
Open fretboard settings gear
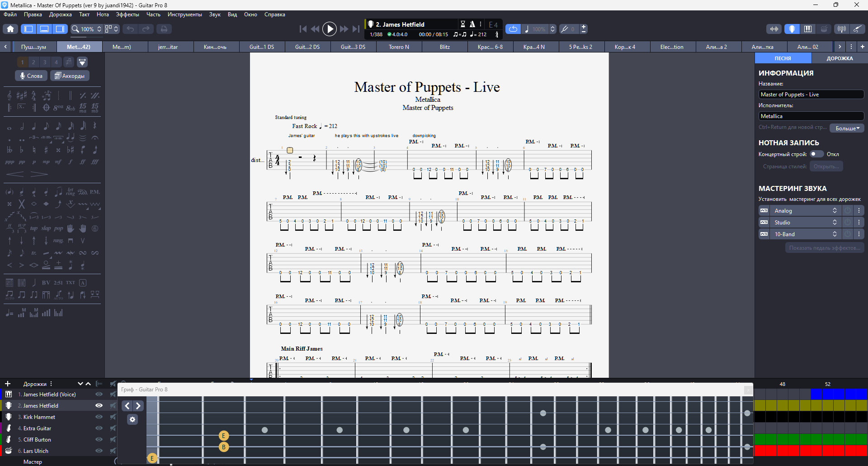click(132, 419)
